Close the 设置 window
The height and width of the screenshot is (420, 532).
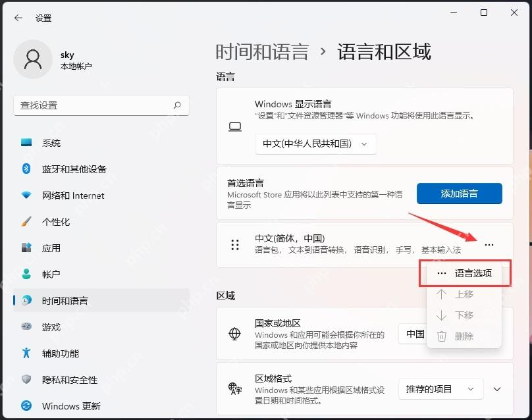[514, 13]
